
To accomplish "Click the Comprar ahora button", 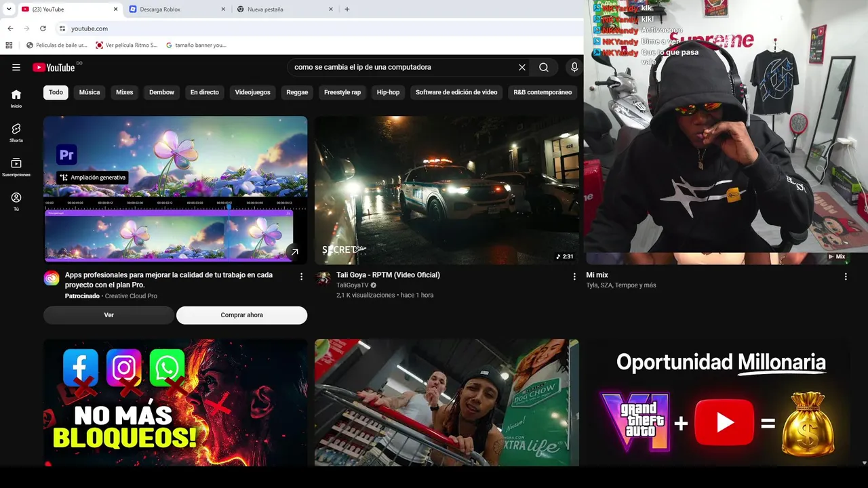I will coord(241,315).
